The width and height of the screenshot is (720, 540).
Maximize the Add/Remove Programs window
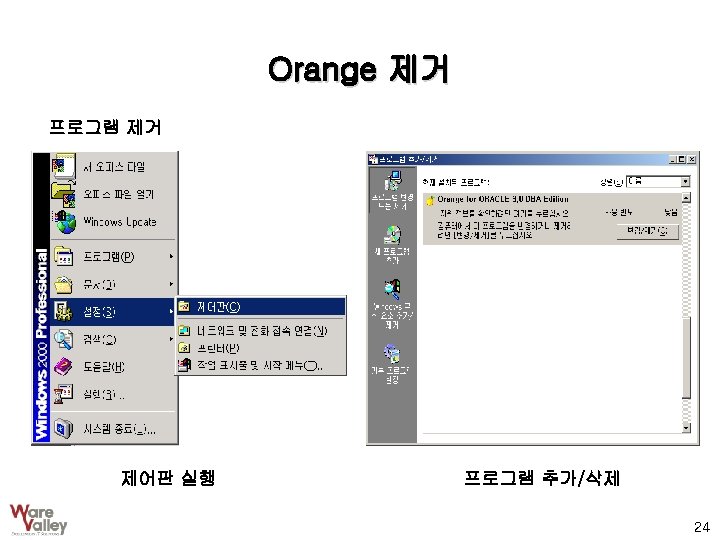click(x=682, y=159)
